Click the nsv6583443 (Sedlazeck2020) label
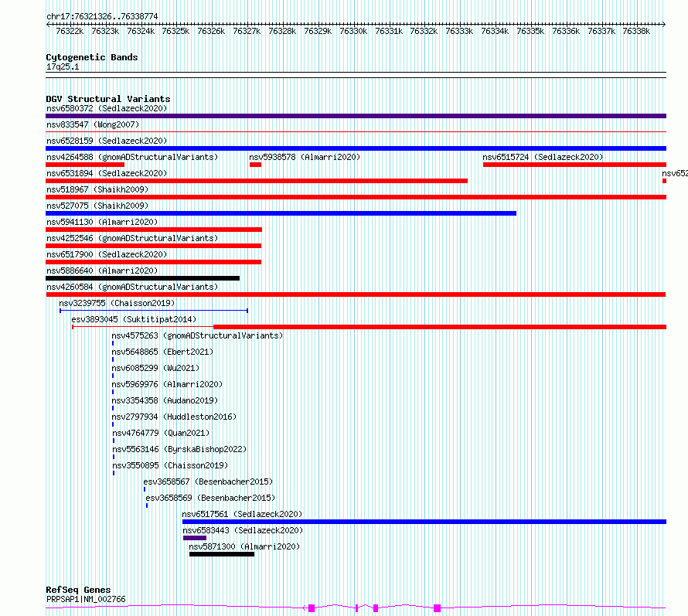The image size is (688, 616). tap(243, 530)
